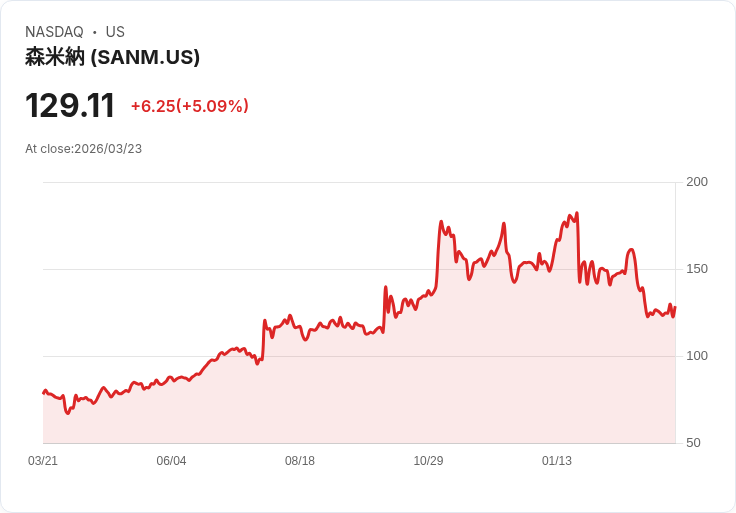The image size is (736, 513).
Task: Click the 50 price axis label
Action: pos(693,443)
